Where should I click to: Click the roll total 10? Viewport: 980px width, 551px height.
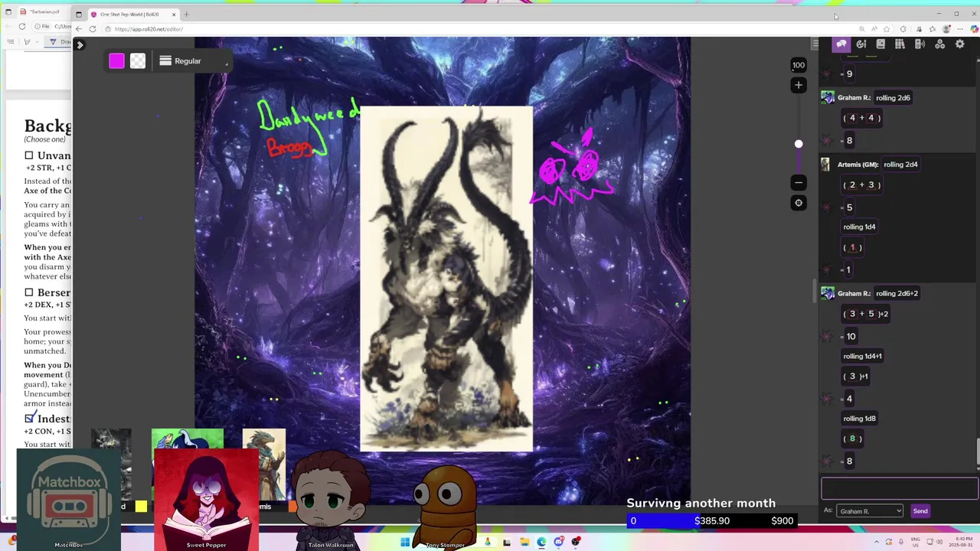tap(851, 336)
